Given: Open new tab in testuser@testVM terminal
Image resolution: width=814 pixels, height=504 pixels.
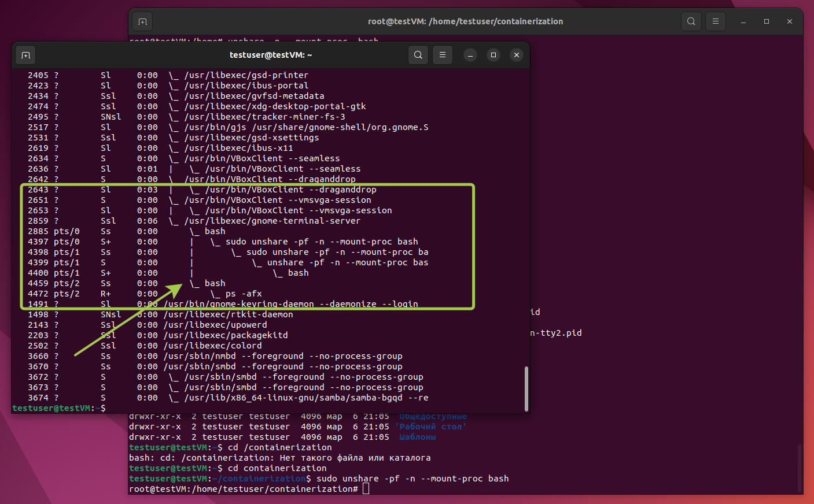Looking at the screenshot, I should 25,55.
